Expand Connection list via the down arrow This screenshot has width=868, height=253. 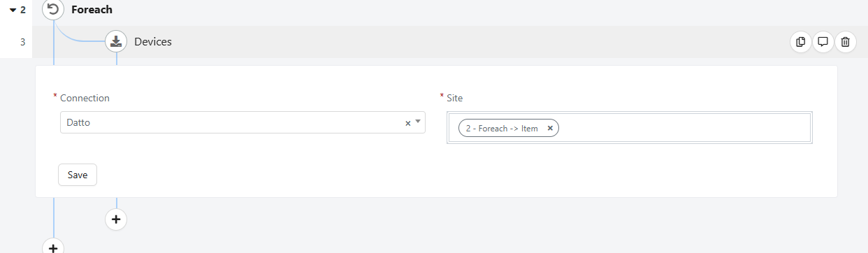coord(418,122)
